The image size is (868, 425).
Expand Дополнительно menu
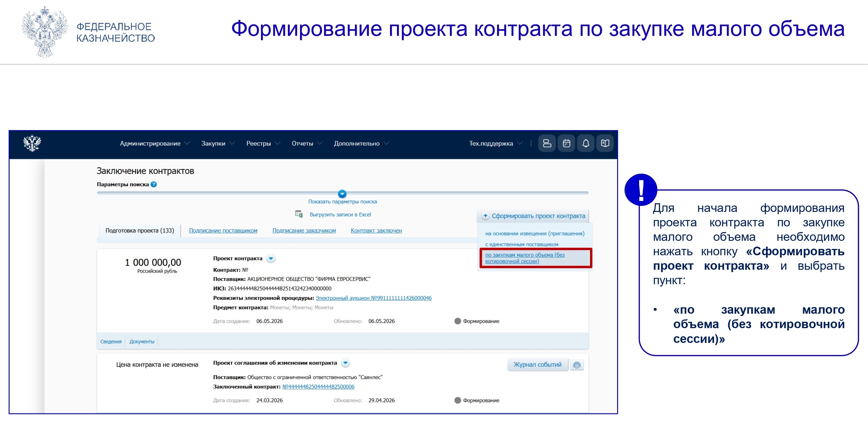(361, 143)
